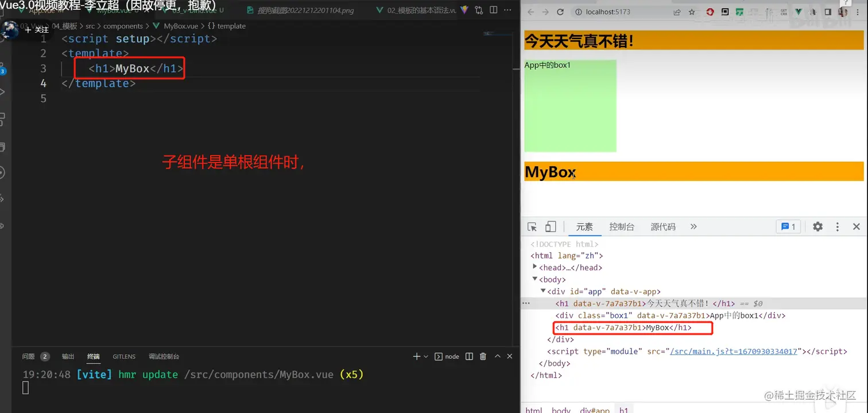Click the 关注 follow button
Image resolution: width=868 pixels, height=413 pixels.
pyautogui.click(x=37, y=30)
